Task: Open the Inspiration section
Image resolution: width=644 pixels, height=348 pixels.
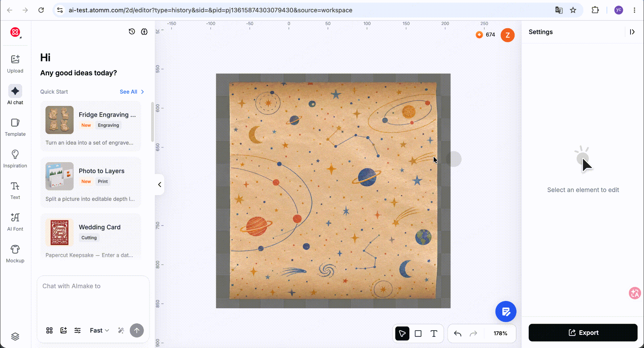Action: click(15, 159)
